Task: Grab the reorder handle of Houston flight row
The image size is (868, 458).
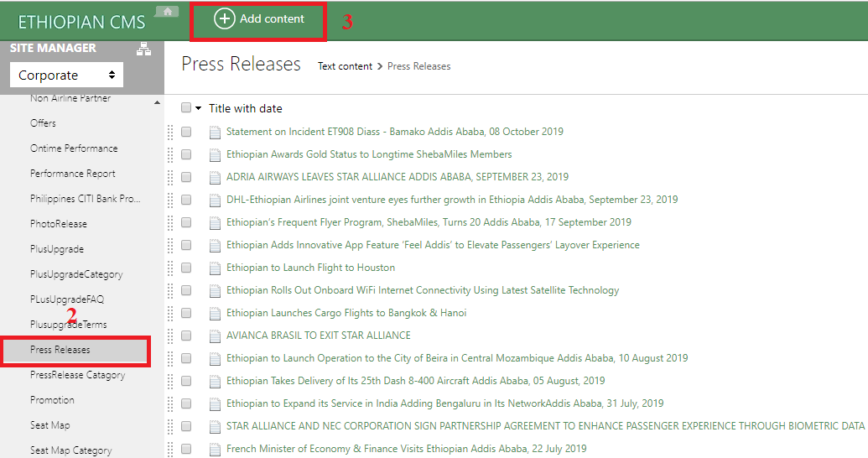Action: pyautogui.click(x=170, y=268)
